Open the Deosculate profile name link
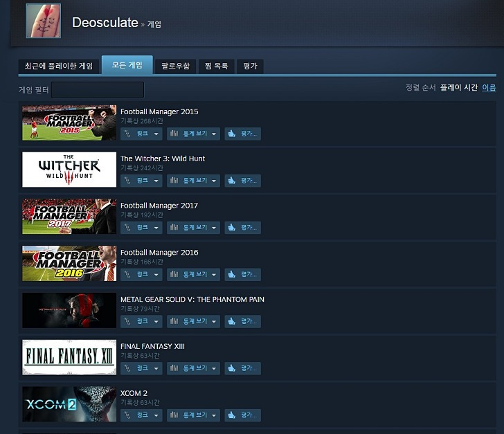Image resolution: width=504 pixels, height=434 pixels. (105, 23)
